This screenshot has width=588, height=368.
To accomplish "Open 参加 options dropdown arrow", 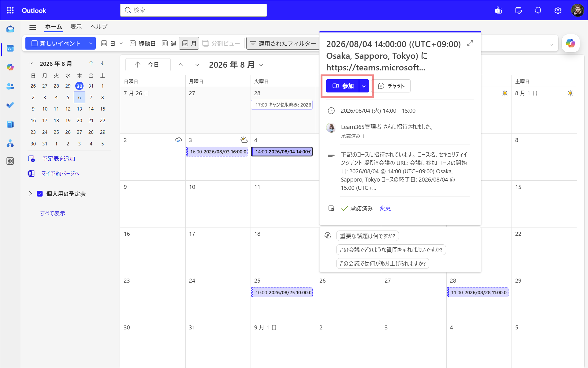I will click(x=364, y=86).
